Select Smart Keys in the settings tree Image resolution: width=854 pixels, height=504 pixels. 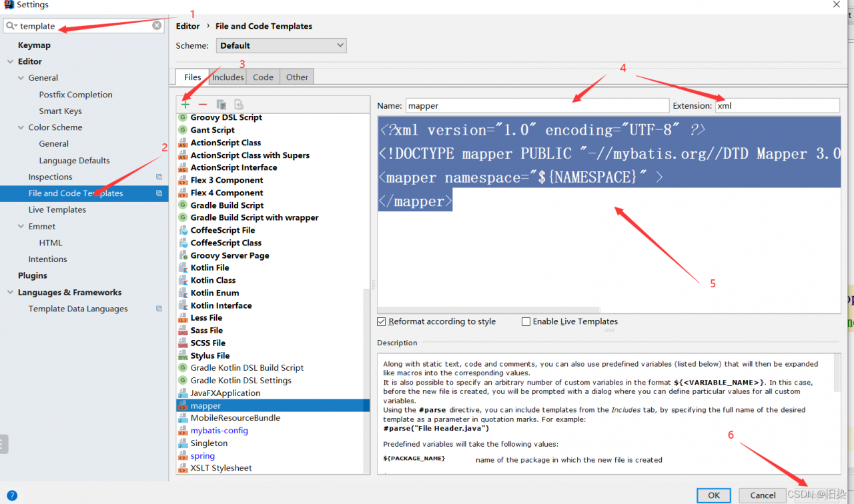point(60,111)
